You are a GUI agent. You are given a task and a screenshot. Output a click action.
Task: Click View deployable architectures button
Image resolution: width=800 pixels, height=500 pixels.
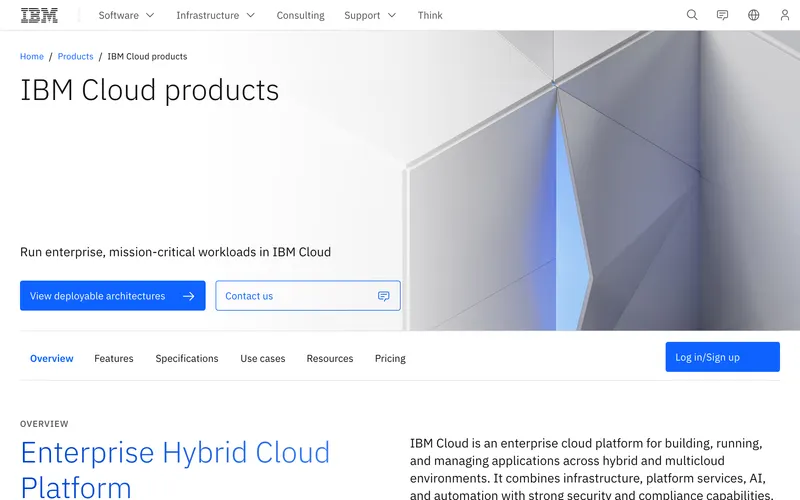click(x=113, y=295)
